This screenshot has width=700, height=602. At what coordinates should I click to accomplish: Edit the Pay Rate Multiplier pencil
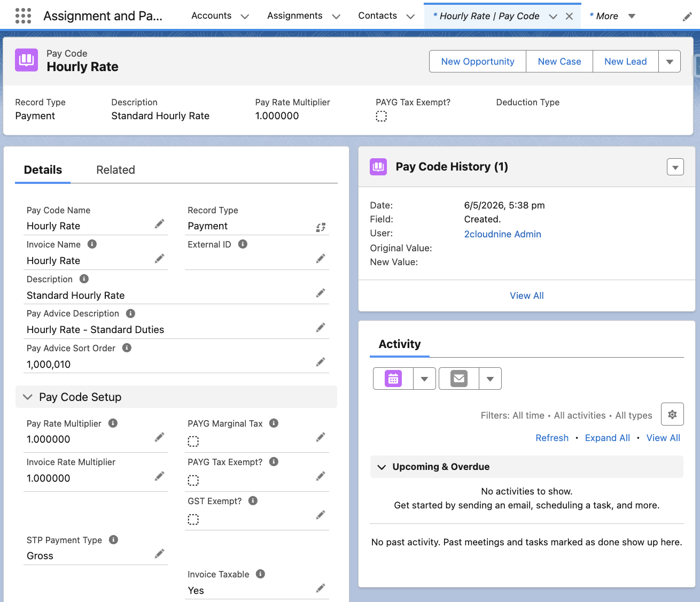pyautogui.click(x=159, y=437)
